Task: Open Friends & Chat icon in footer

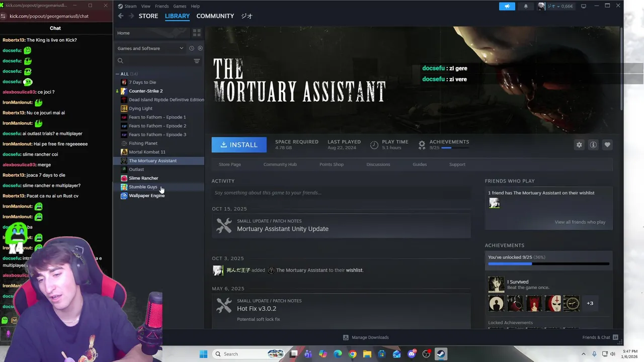Action: (x=615, y=337)
